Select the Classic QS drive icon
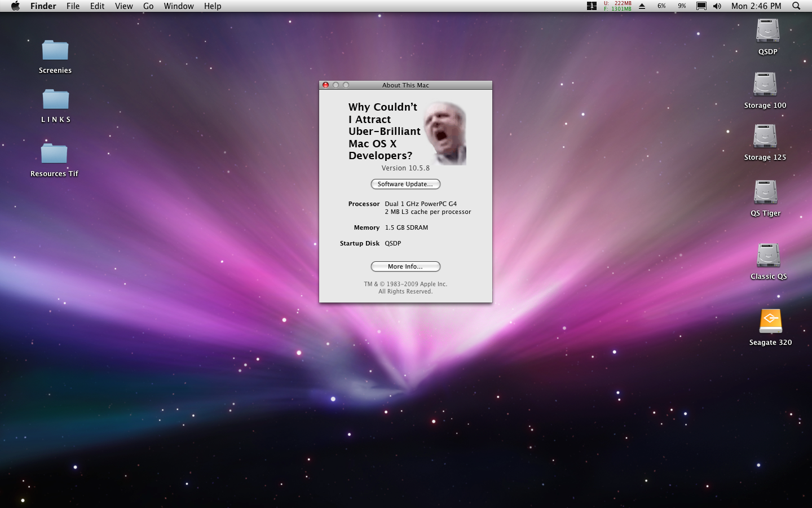Screen dimensions: 812x508 point(768,256)
